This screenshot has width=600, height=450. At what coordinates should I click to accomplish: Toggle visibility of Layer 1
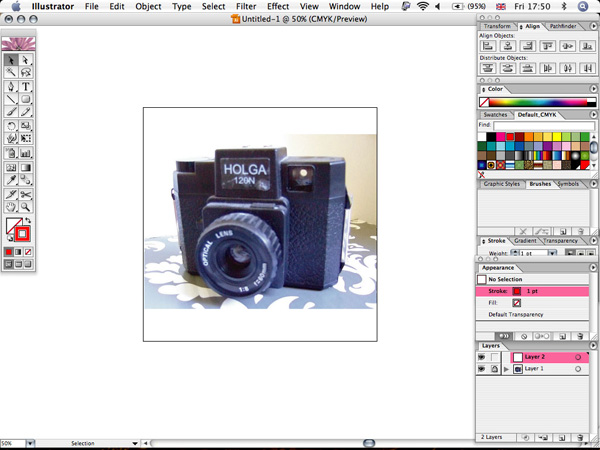(x=482, y=369)
